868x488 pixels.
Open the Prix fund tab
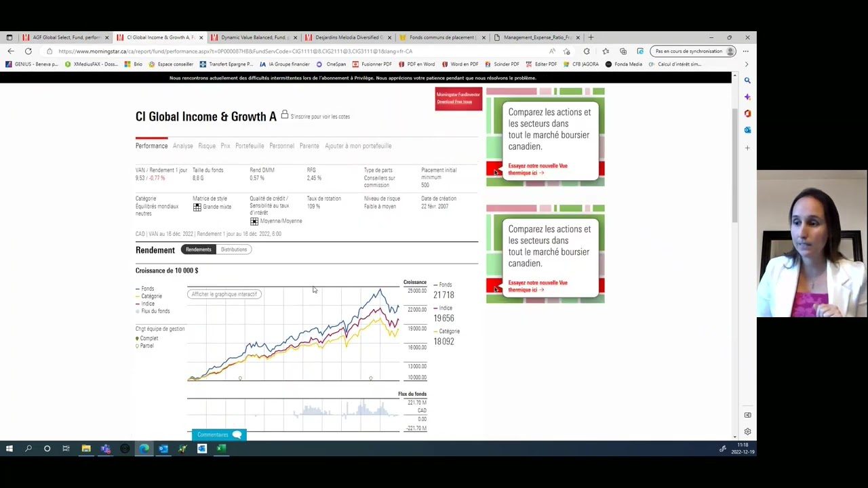click(225, 146)
